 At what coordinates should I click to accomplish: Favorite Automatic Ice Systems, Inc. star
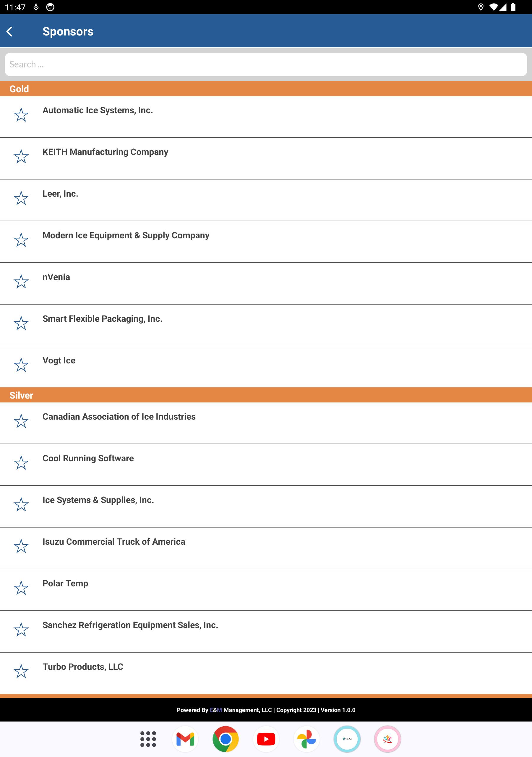point(21,115)
